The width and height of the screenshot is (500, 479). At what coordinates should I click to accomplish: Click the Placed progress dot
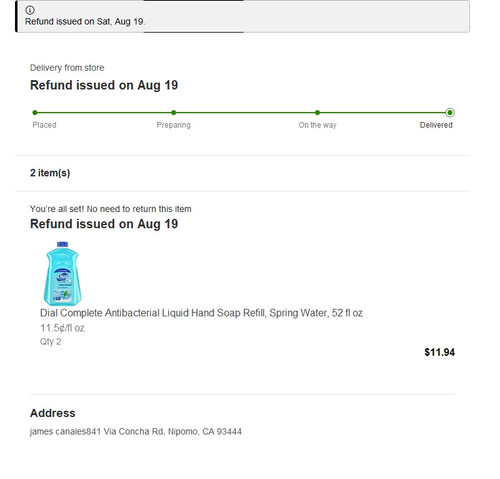(35, 113)
